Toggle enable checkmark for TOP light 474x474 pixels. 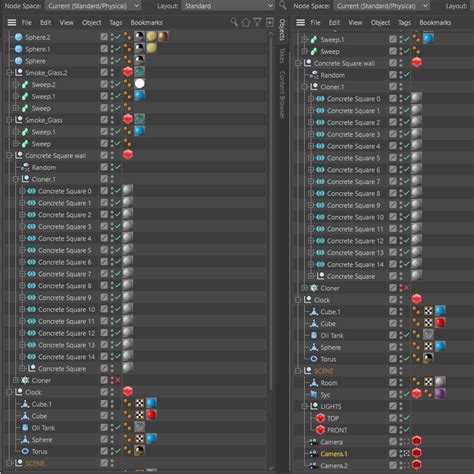[x=406, y=418]
